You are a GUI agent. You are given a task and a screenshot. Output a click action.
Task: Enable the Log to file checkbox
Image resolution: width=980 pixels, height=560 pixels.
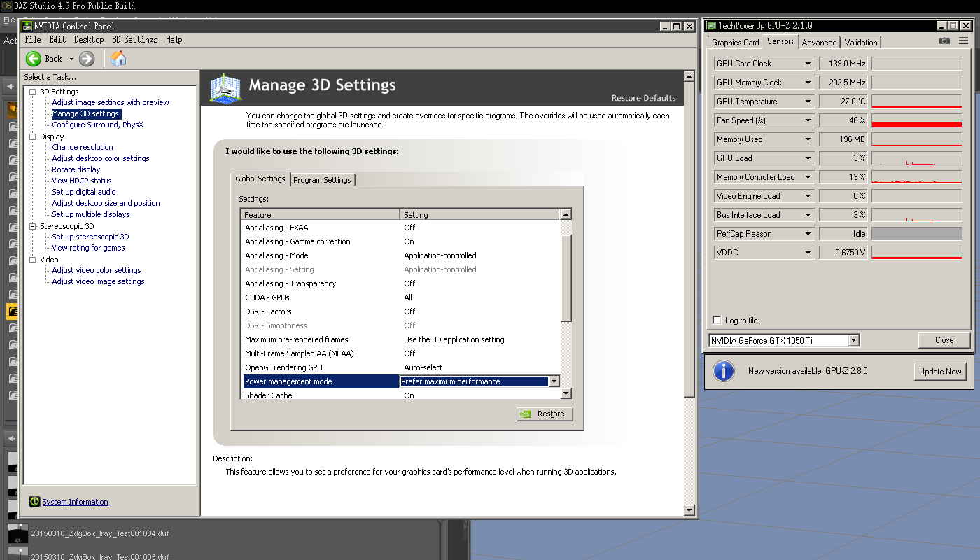717,321
